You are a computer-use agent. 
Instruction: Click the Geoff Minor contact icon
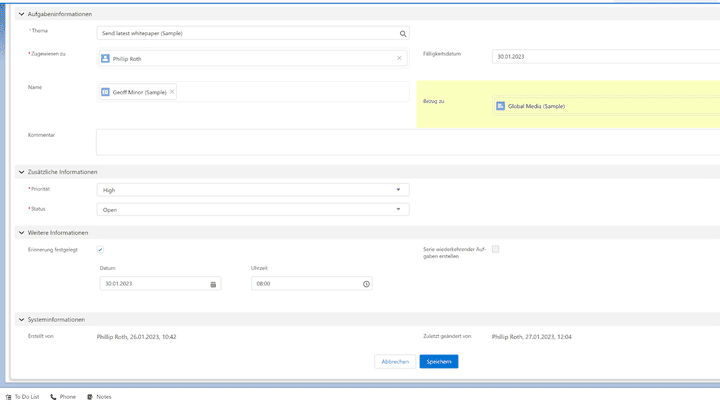point(105,92)
